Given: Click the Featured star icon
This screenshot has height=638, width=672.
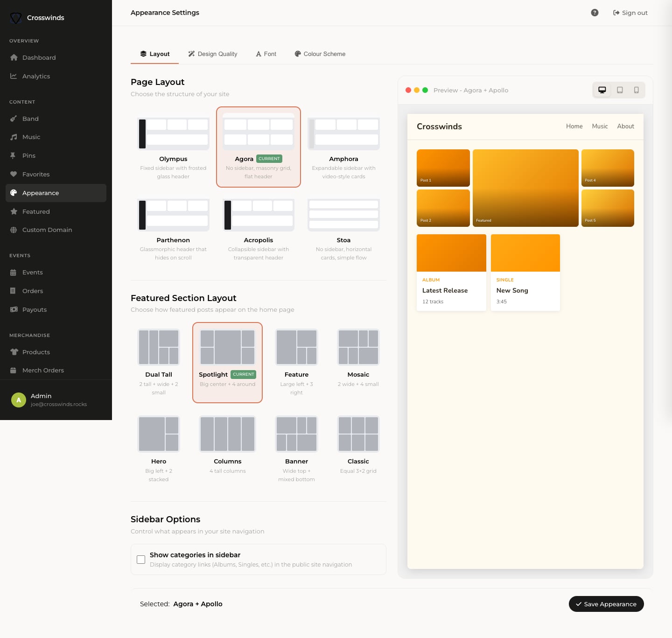Looking at the screenshot, I should (14, 211).
